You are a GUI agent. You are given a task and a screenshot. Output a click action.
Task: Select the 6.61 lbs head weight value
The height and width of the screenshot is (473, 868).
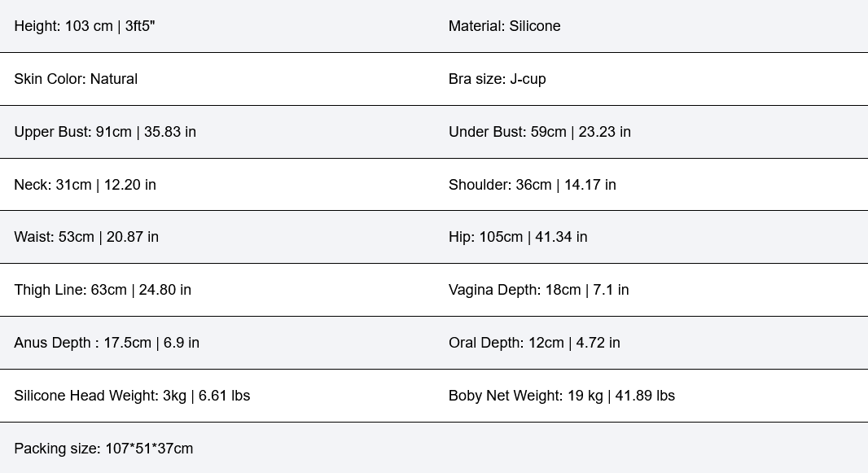[224, 396]
